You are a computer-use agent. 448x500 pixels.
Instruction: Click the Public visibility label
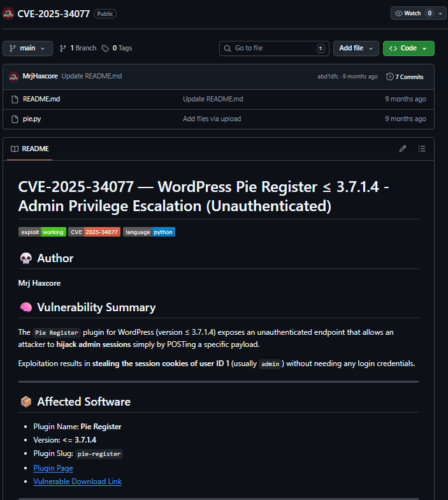coord(105,14)
